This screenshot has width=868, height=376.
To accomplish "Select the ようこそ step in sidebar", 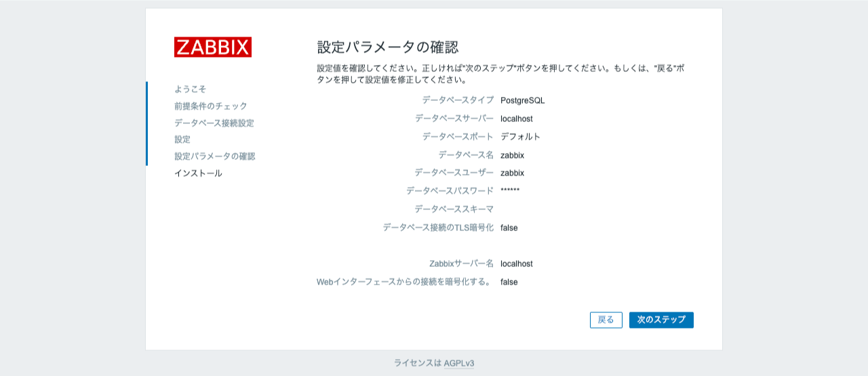I will pyautogui.click(x=190, y=89).
